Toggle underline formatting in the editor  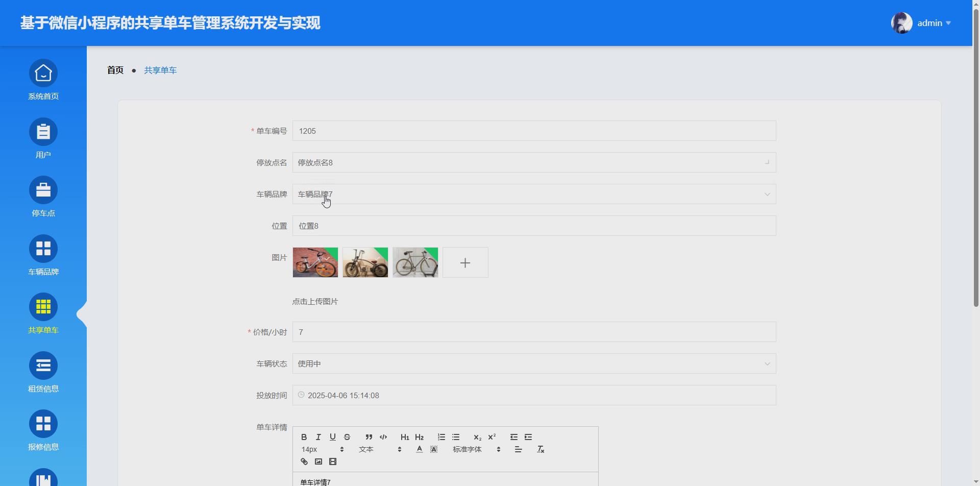(332, 437)
